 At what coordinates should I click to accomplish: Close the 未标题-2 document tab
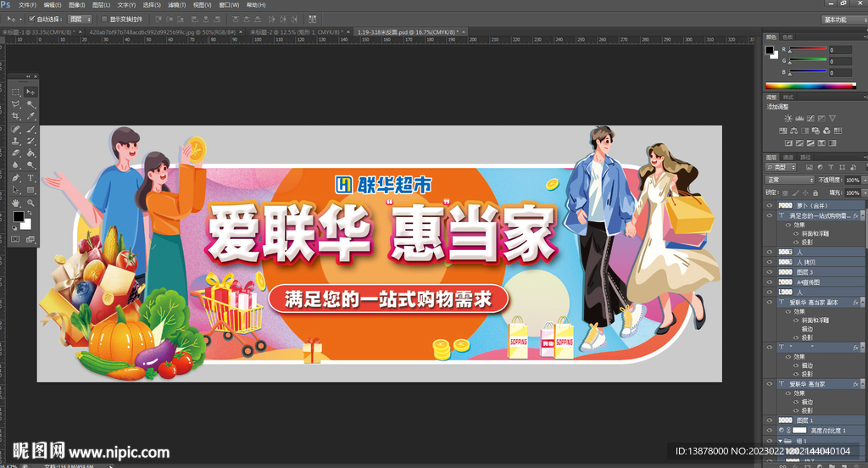[x=348, y=32]
